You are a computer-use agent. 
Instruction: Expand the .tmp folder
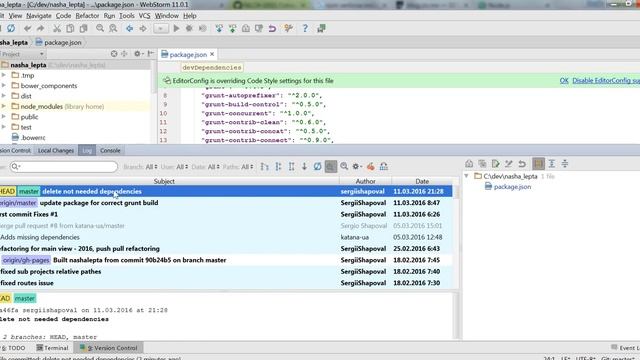point(4,76)
